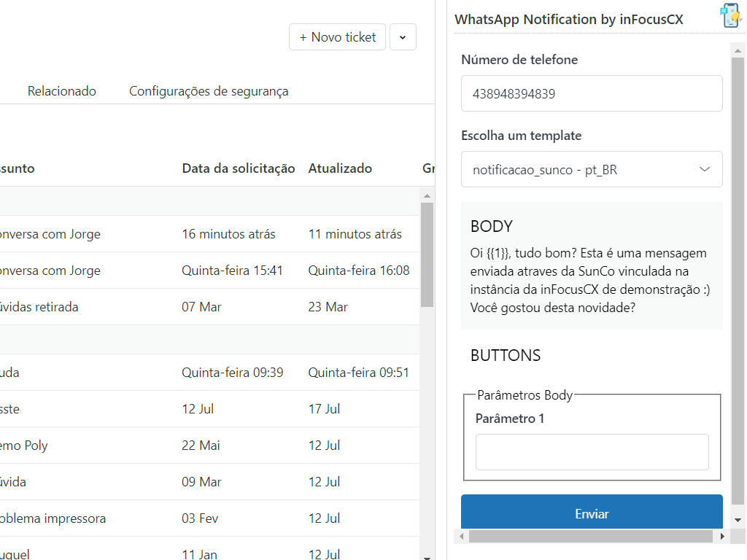Select the ticket requested 07 Mar
This screenshot has width=747, height=560.
pyautogui.click(x=39, y=307)
